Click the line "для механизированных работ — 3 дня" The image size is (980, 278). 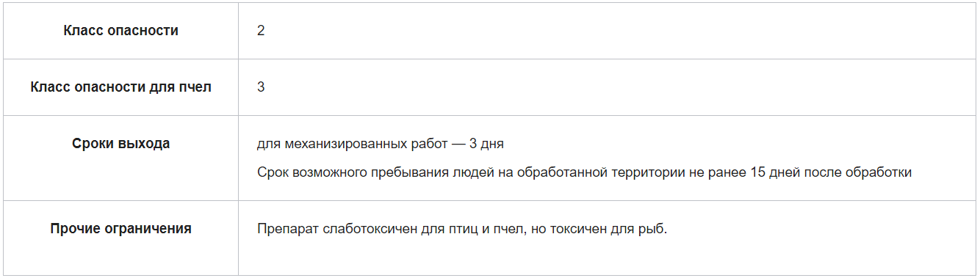pyautogui.click(x=381, y=144)
